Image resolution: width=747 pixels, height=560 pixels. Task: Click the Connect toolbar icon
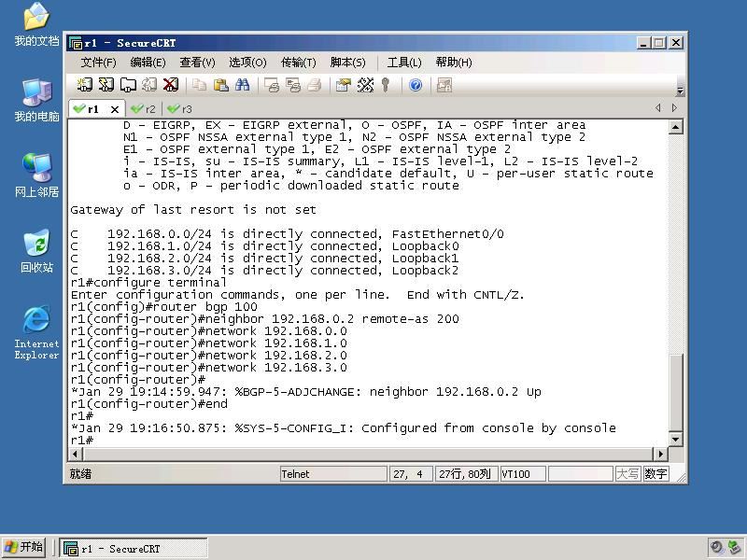pos(85,85)
